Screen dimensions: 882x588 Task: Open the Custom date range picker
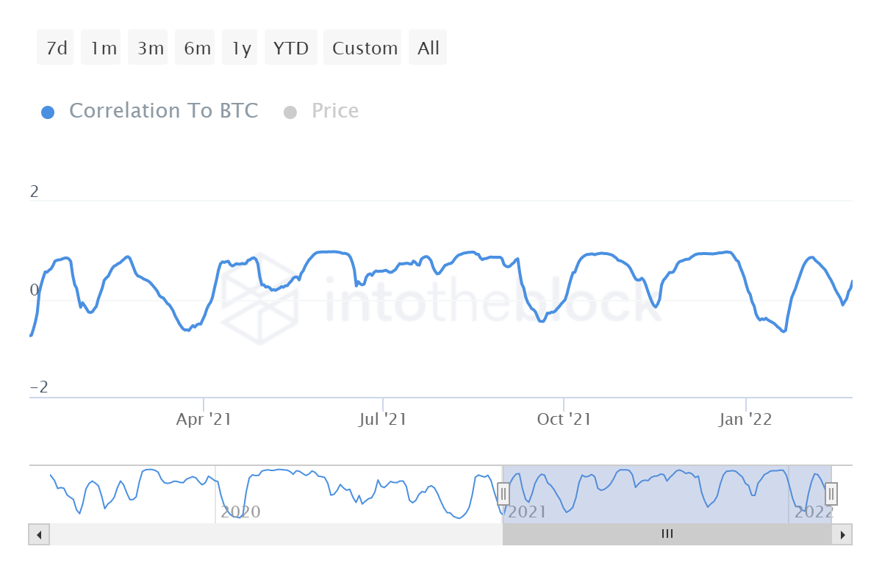pos(363,49)
